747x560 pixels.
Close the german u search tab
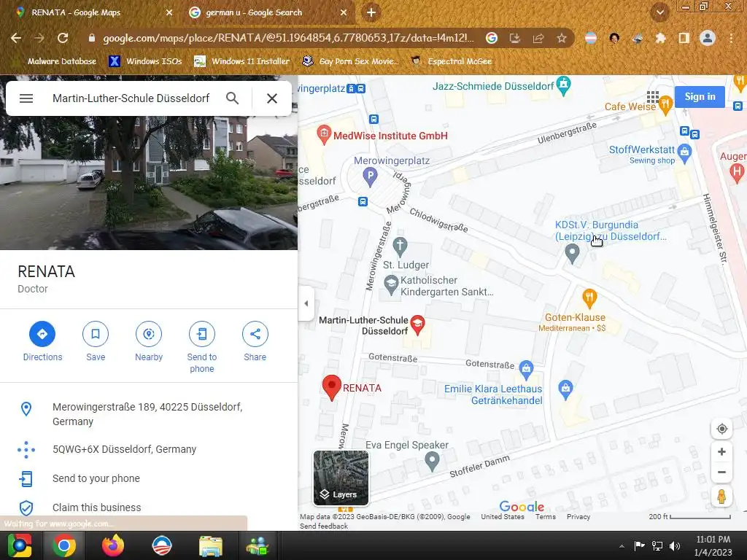click(344, 12)
